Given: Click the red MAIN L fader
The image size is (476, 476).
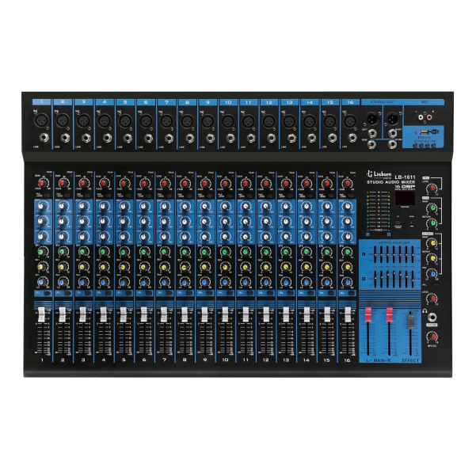Looking at the screenshot, I should click(x=368, y=317).
